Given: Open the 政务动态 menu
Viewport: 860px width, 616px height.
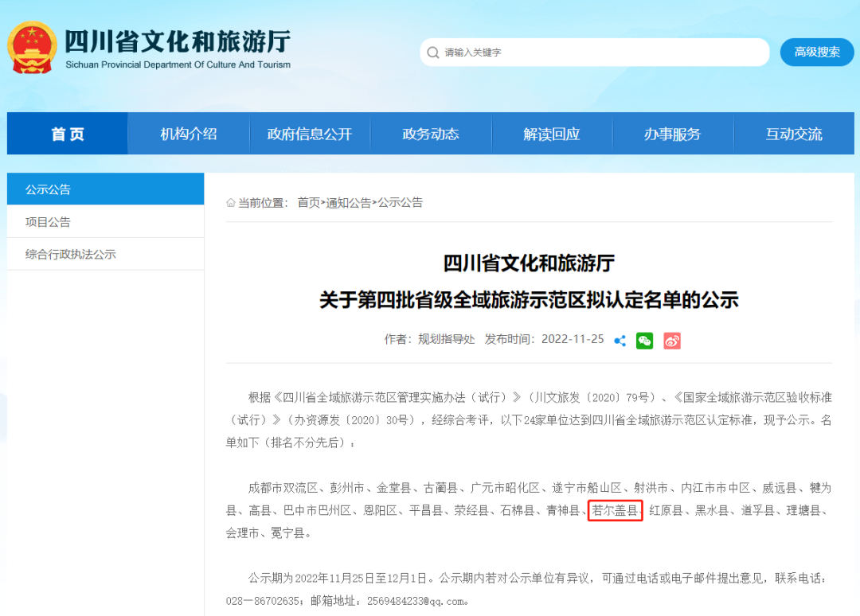Looking at the screenshot, I should [431, 134].
